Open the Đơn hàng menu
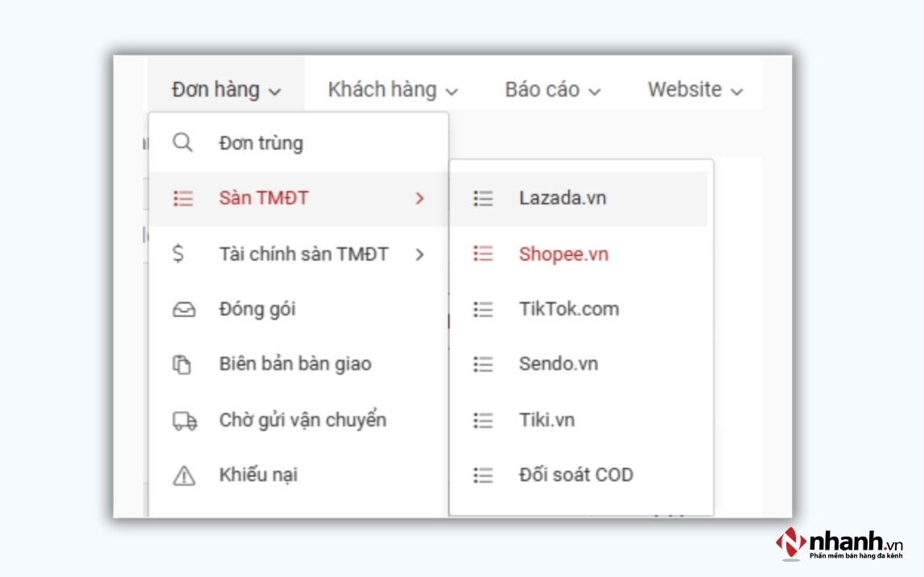 (215, 90)
